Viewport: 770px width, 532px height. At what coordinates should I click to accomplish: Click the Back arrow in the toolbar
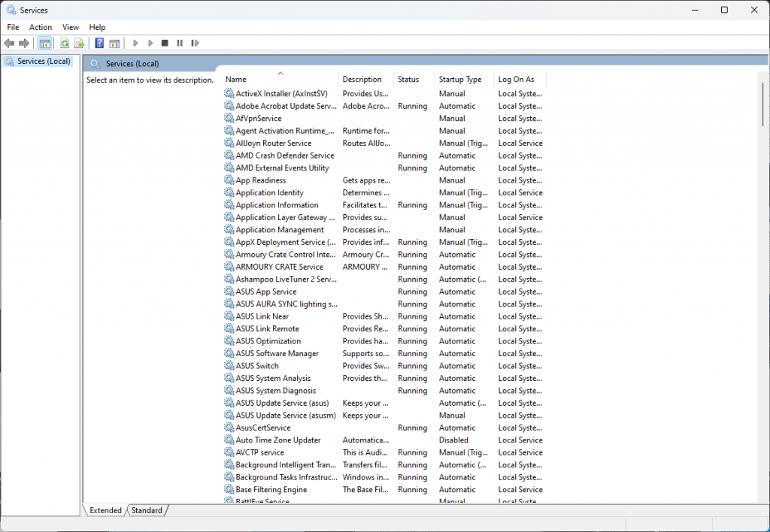pos(9,44)
